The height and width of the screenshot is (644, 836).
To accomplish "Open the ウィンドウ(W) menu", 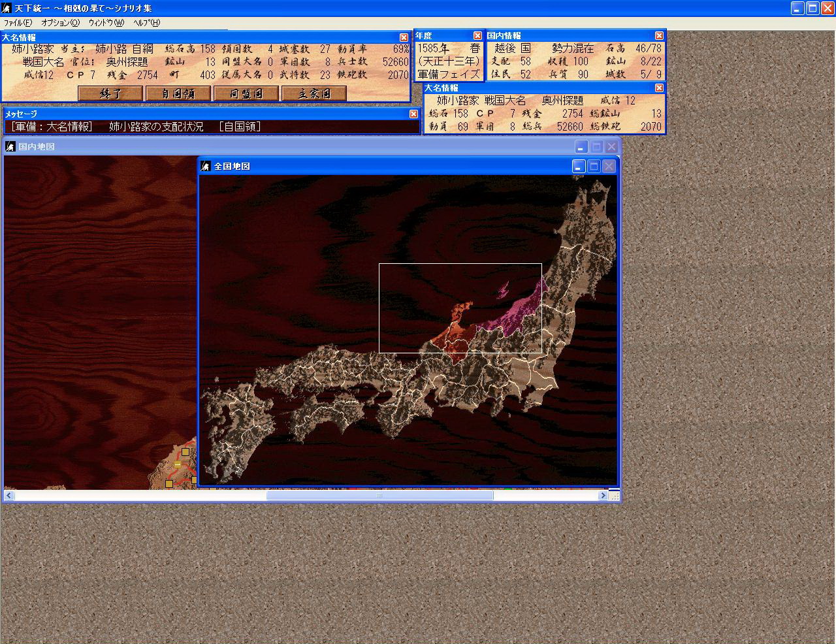I will coord(106,22).
